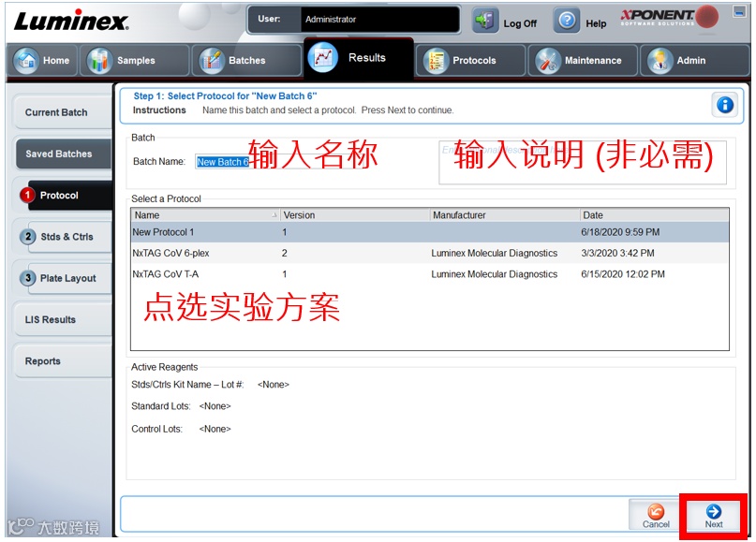Screen dimensions: 756x542
Task: Open the Batches plate icon
Action: click(212, 60)
